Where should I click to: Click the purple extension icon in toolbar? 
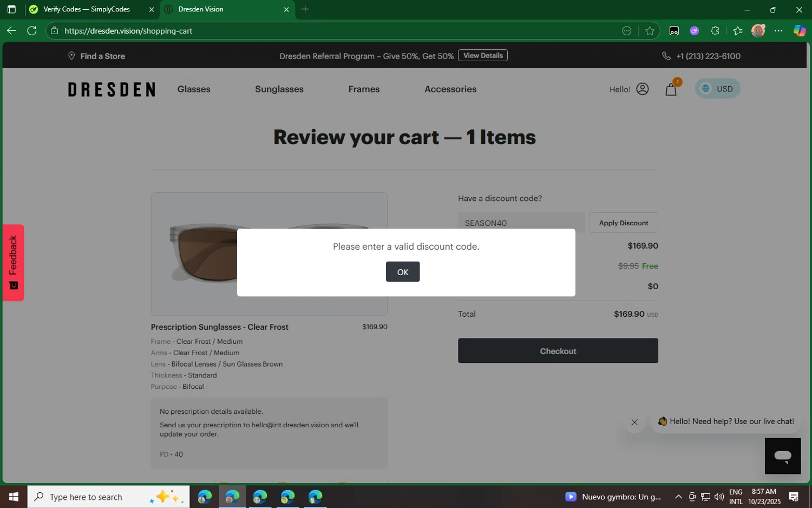pos(695,31)
